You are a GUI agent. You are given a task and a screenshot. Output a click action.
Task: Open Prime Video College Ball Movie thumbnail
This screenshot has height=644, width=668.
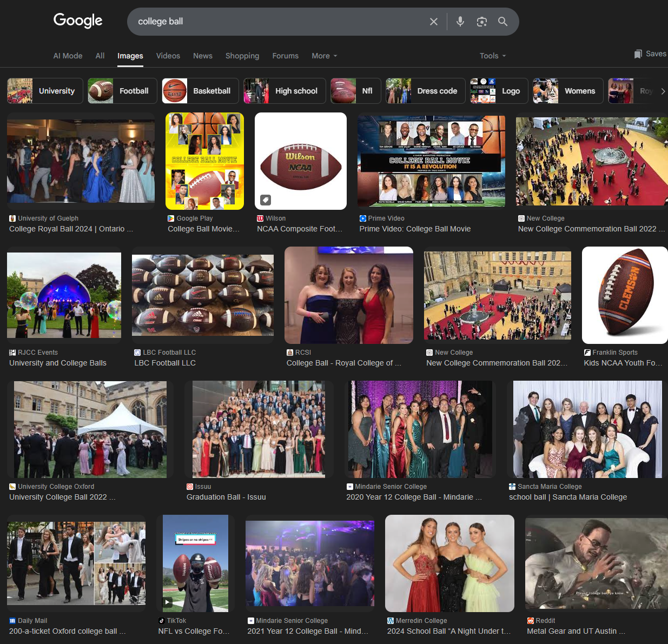431,161
